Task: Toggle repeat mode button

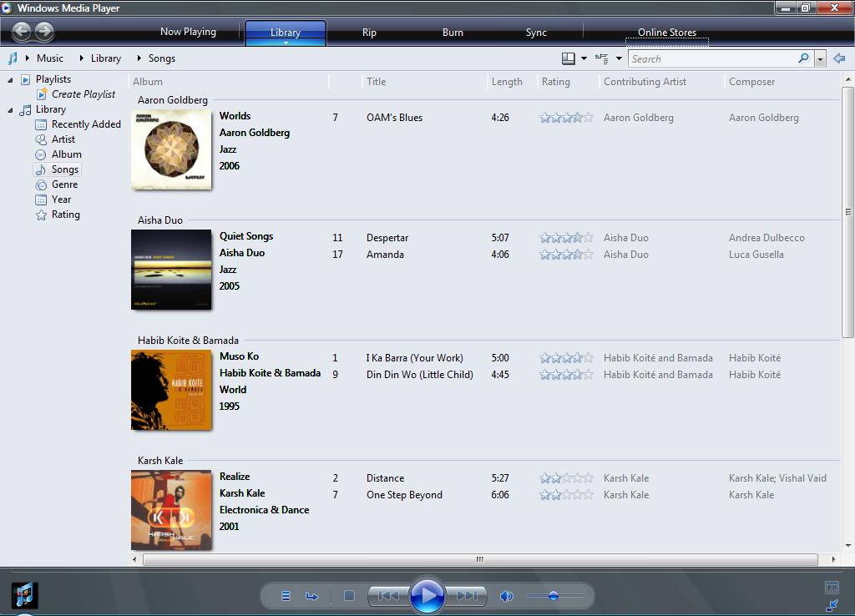Action: click(312, 596)
